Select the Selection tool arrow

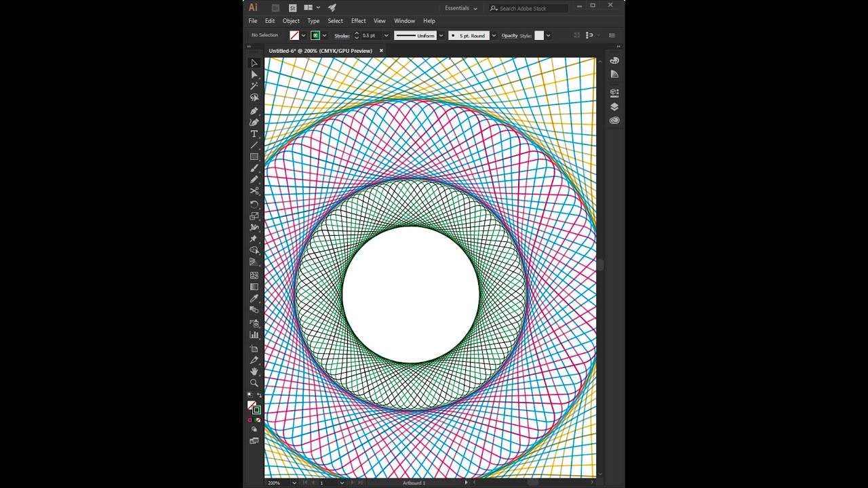click(254, 63)
